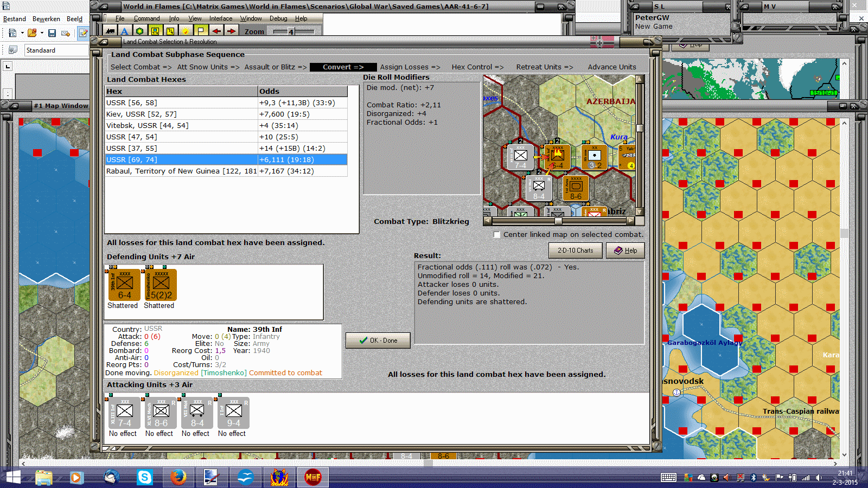Select the 8-4 attacking unit counter
The width and height of the screenshot is (868, 488).
coord(197,413)
